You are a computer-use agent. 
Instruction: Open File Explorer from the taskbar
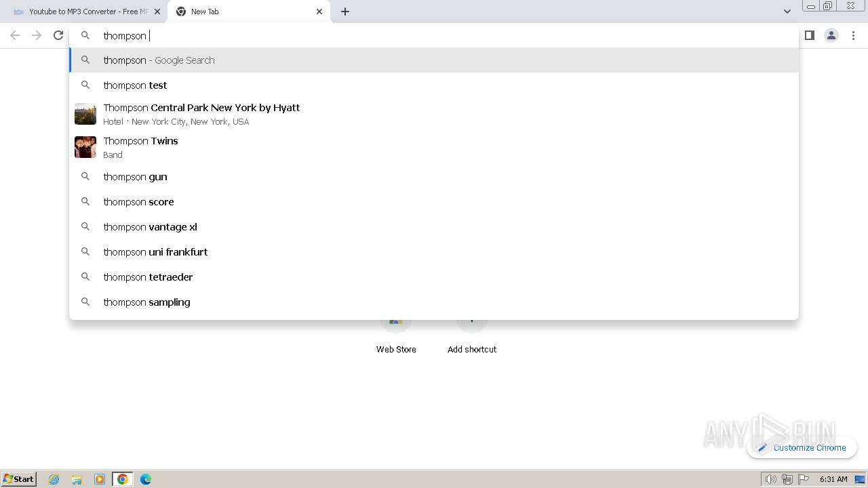click(77, 479)
